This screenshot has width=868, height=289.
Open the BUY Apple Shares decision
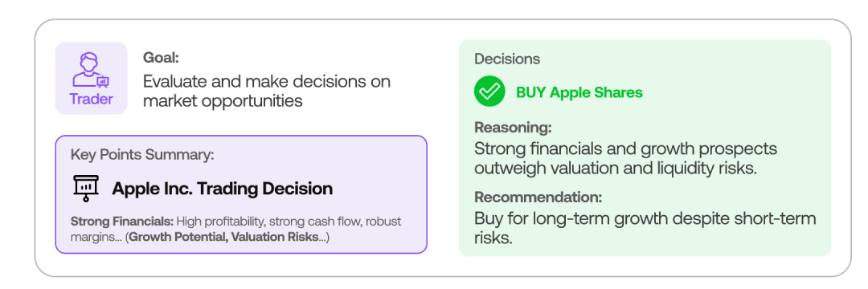click(579, 92)
